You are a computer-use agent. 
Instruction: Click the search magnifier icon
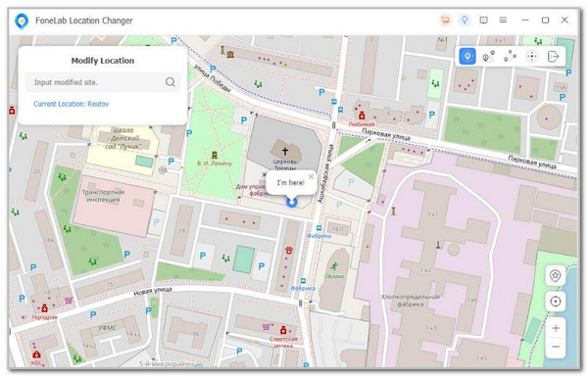coord(171,82)
